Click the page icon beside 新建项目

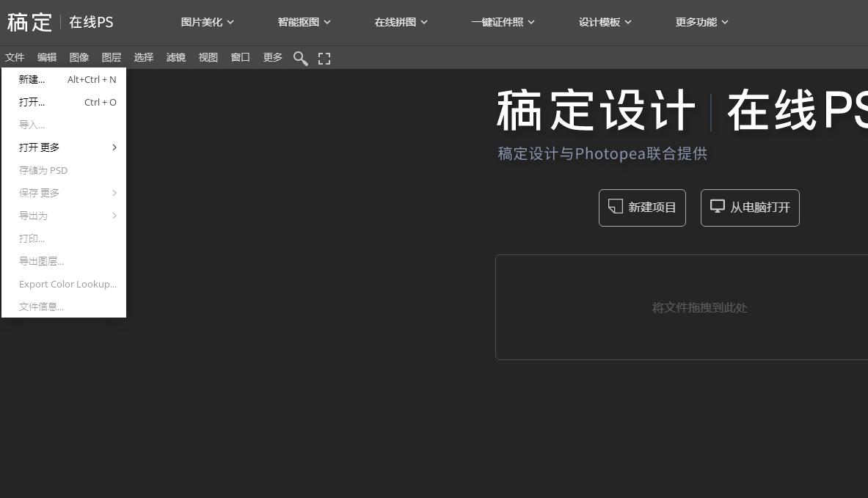click(x=616, y=207)
